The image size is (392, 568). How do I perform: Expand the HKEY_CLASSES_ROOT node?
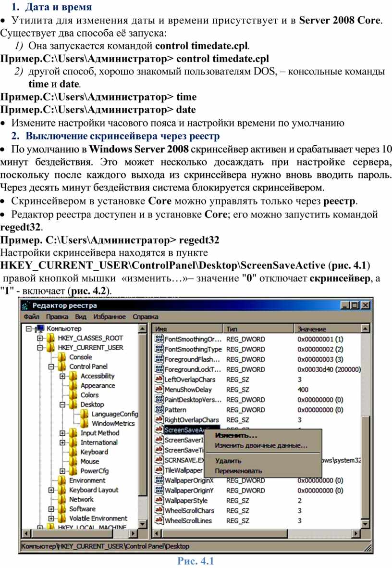pyautogui.click(x=40, y=338)
